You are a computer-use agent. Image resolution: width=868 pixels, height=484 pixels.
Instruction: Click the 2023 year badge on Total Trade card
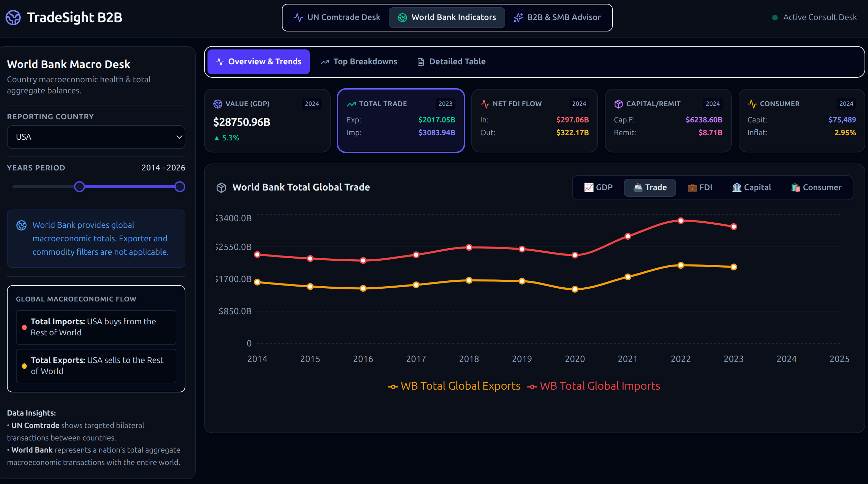[x=445, y=104]
